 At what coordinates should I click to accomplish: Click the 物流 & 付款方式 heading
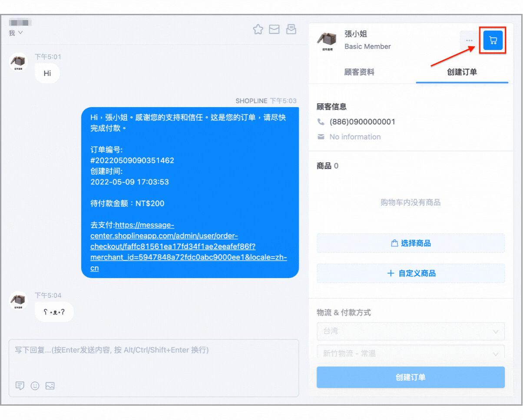pyautogui.click(x=344, y=312)
